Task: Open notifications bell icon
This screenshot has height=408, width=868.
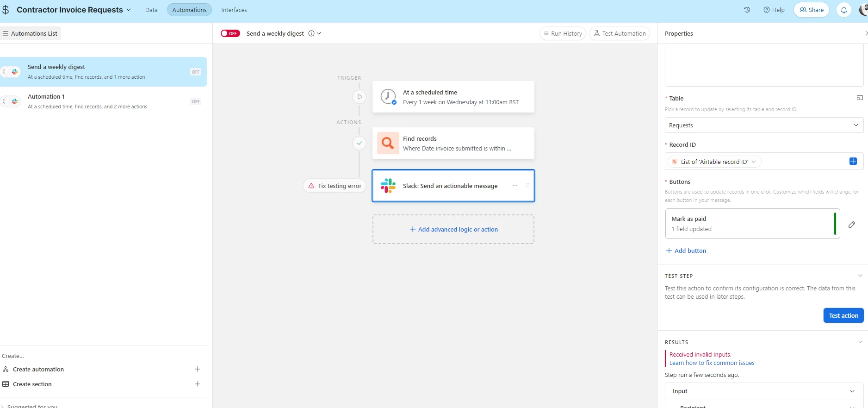Action: coord(844,10)
